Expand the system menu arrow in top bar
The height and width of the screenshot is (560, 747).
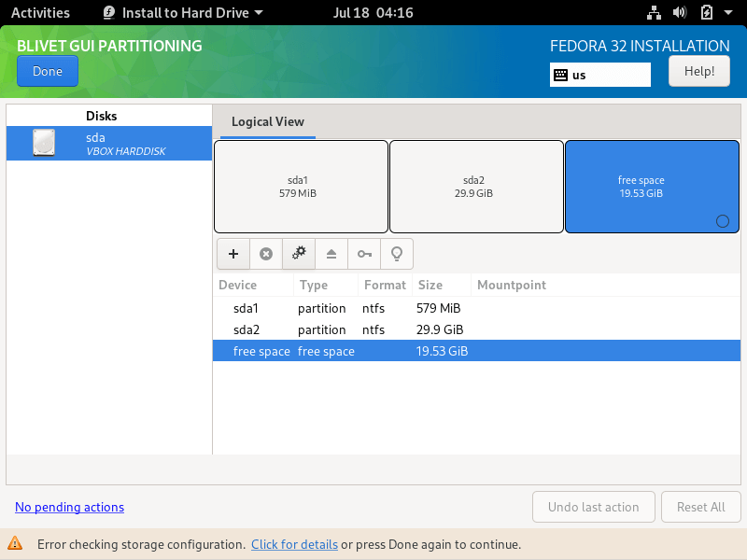729,13
